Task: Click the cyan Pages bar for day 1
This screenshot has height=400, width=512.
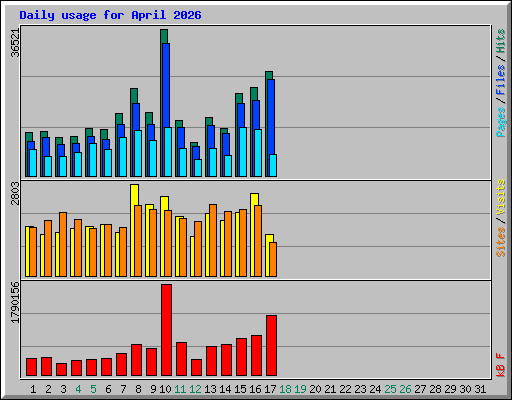Action: [33, 163]
